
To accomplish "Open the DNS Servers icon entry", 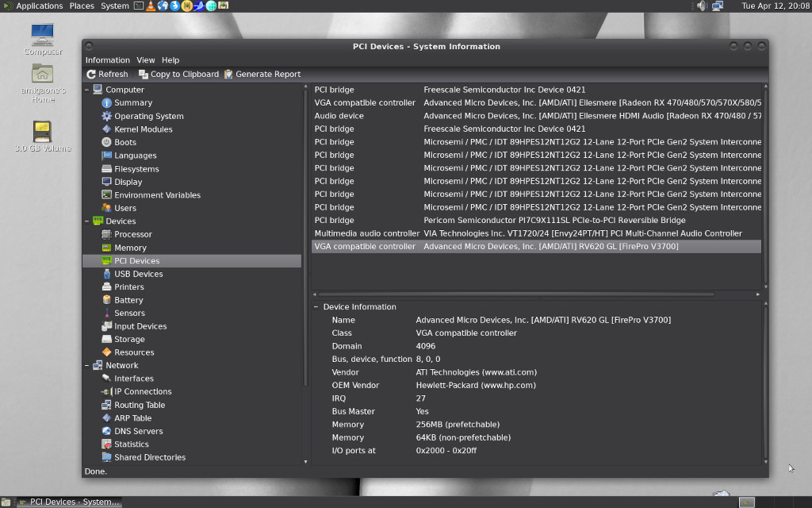I will tap(106, 431).
